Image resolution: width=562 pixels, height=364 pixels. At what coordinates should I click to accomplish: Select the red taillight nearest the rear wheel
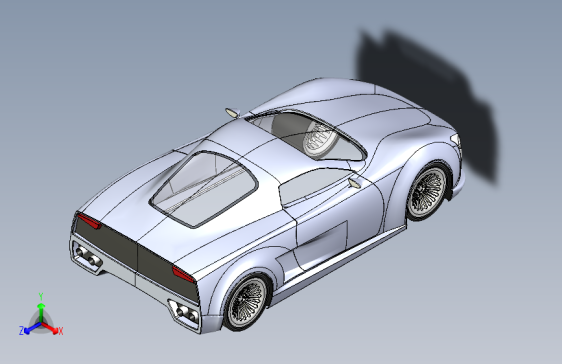[x=183, y=274]
